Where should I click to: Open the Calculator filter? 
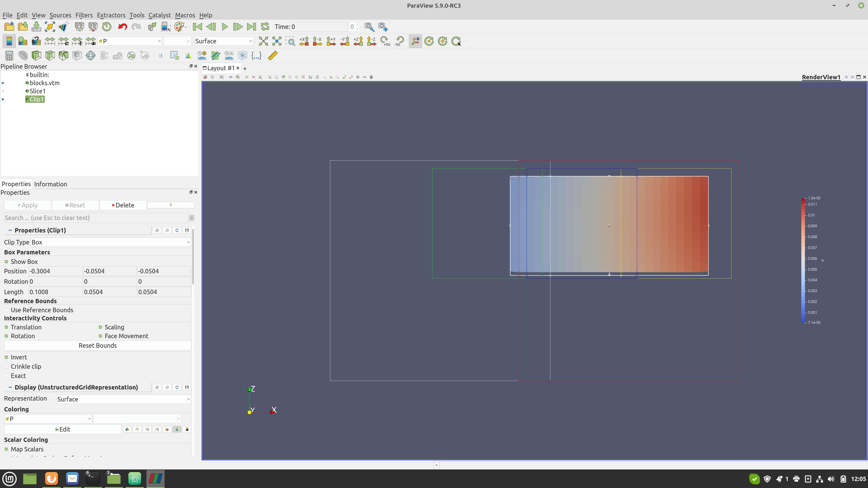(x=9, y=56)
